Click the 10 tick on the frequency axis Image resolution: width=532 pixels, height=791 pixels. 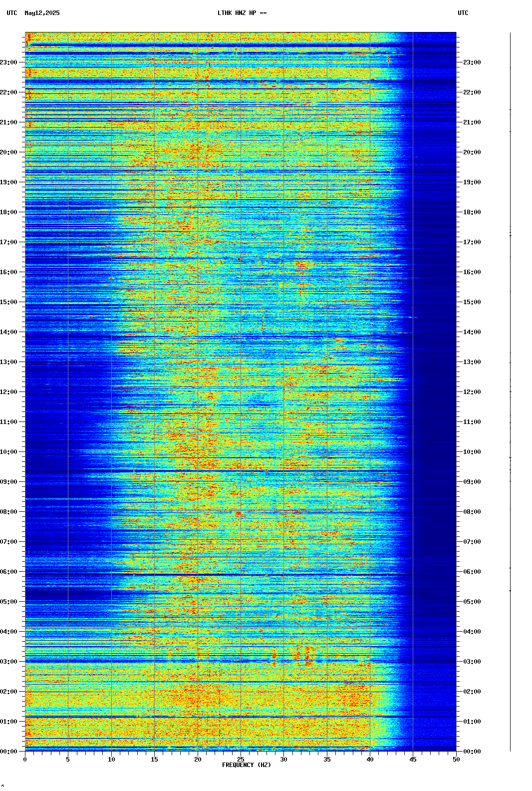tap(111, 760)
